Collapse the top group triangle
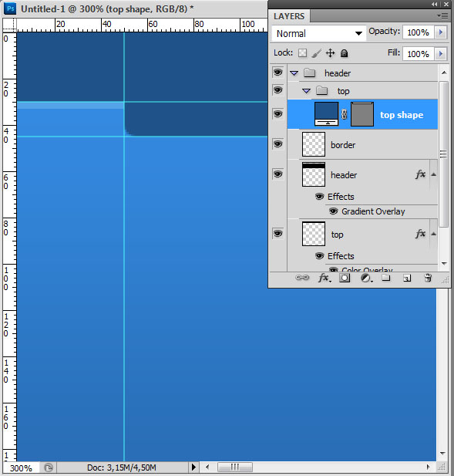Image resolution: width=454 pixels, height=476 pixels. (x=306, y=91)
